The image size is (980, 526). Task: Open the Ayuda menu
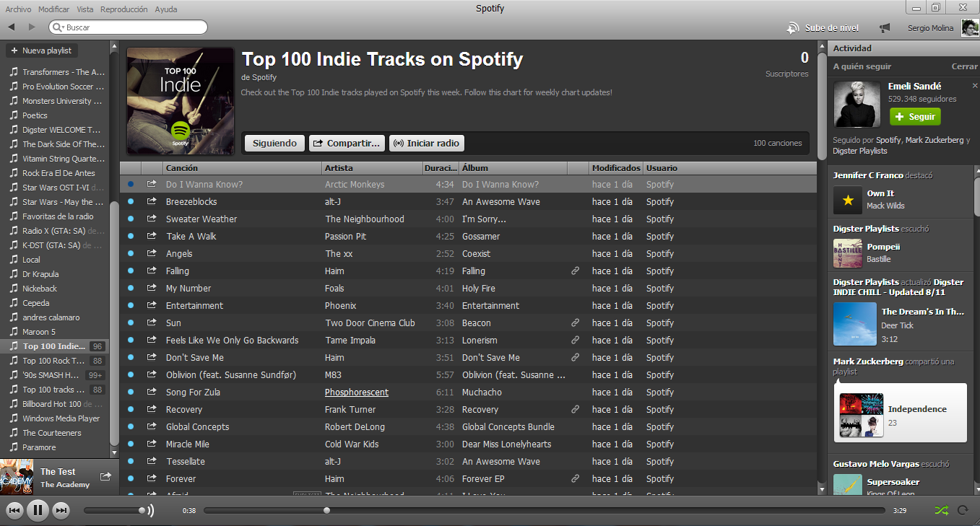[165, 9]
